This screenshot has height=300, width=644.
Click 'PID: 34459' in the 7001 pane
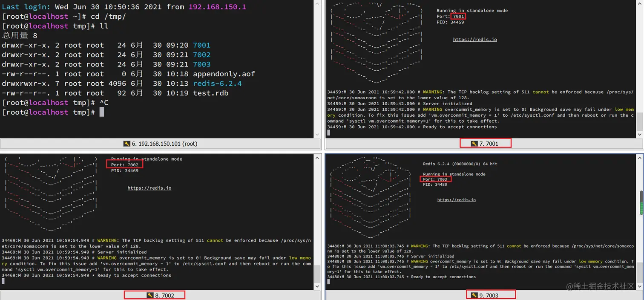[450, 22]
